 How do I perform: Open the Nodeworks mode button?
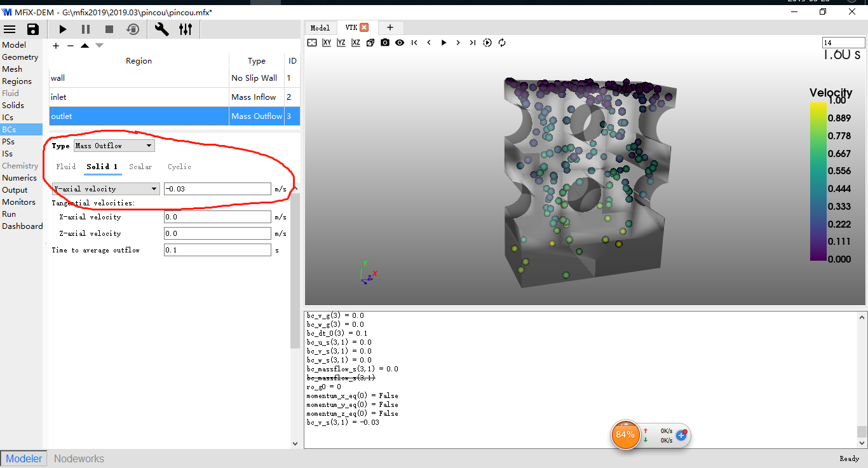coord(79,458)
